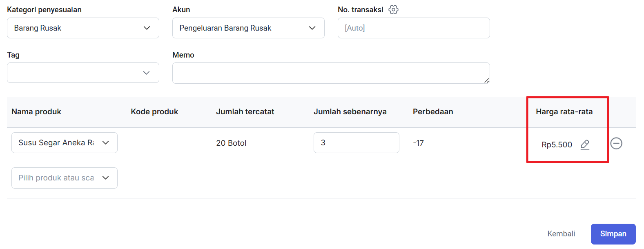Go back using the Kembali link
The image size is (644, 249).
pyautogui.click(x=561, y=234)
